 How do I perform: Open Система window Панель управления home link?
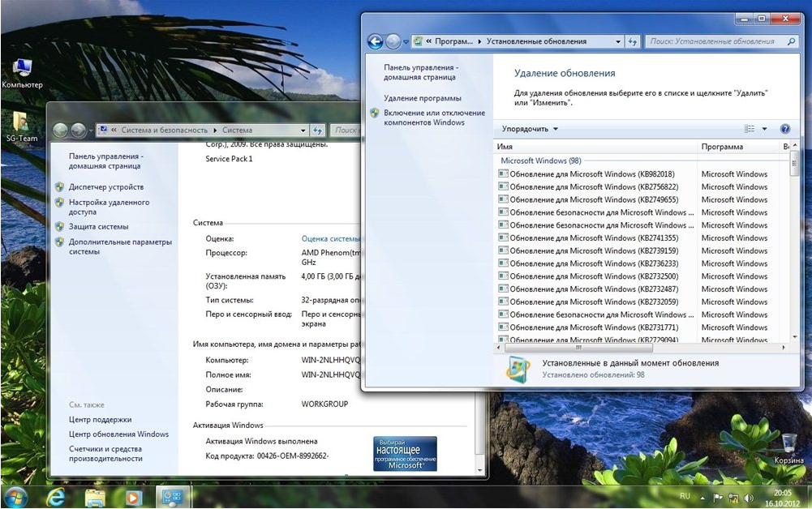[105, 160]
